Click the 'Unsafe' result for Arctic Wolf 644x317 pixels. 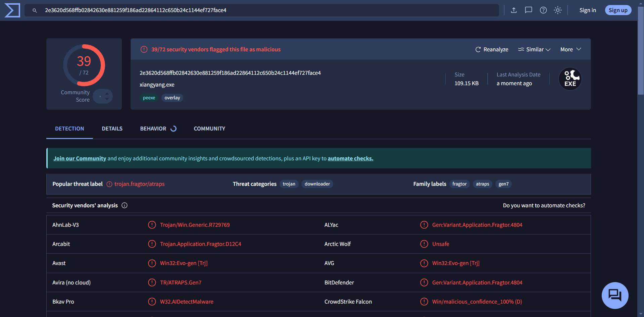(x=441, y=244)
